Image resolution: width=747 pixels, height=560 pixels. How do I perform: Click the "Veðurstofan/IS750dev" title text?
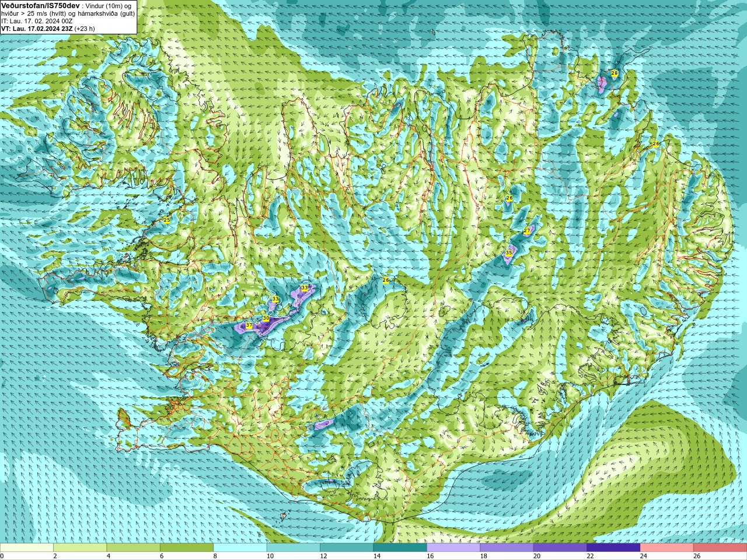pyautogui.click(x=40, y=5)
